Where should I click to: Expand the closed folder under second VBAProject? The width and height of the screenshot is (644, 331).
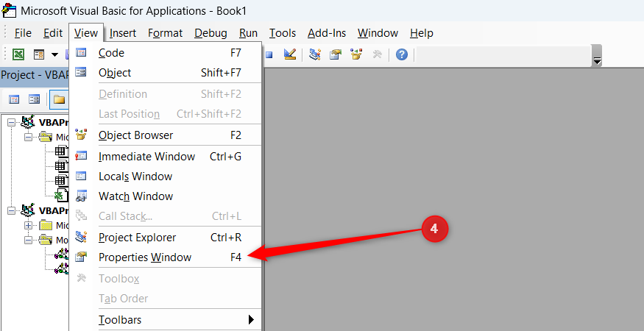coord(28,226)
